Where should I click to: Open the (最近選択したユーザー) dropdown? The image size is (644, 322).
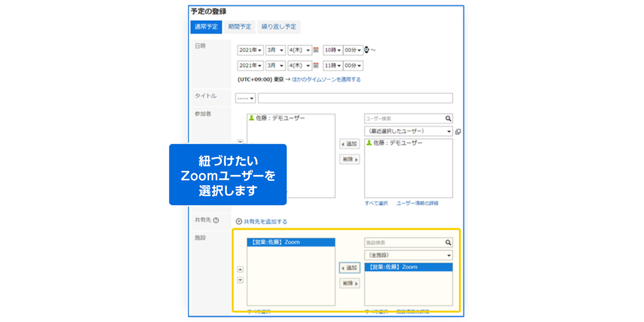408,131
